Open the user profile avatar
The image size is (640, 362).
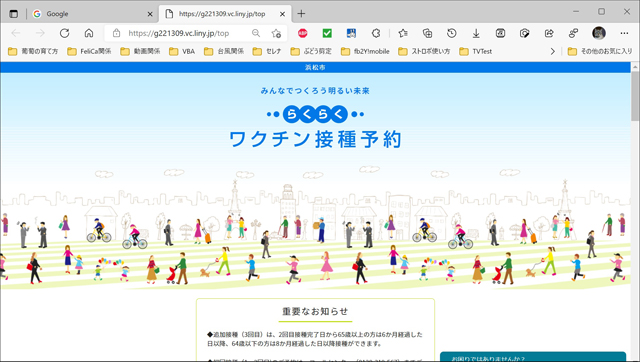click(x=599, y=33)
